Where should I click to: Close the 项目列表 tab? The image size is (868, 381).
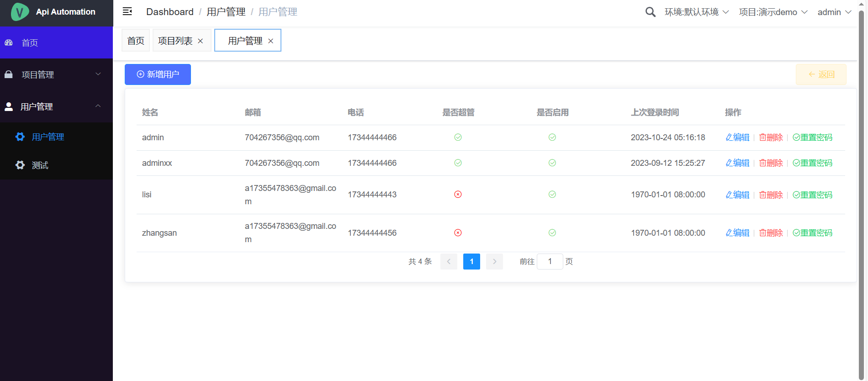(200, 41)
